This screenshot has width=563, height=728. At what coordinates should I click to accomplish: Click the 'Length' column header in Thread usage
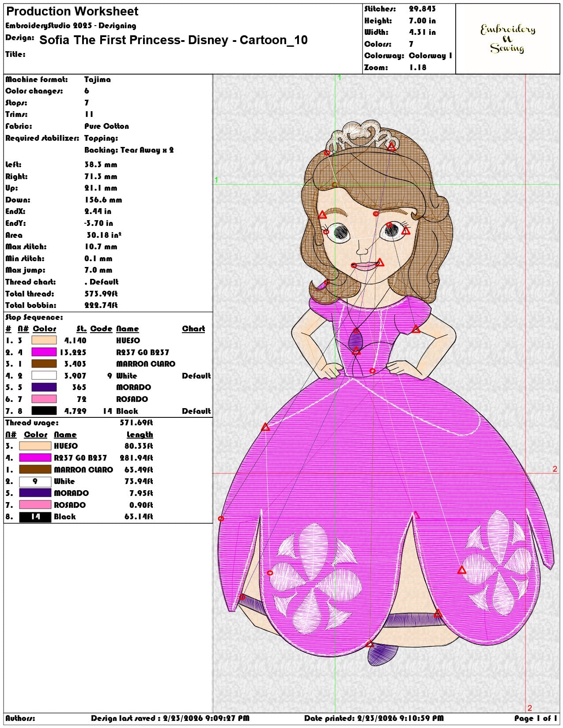140,435
